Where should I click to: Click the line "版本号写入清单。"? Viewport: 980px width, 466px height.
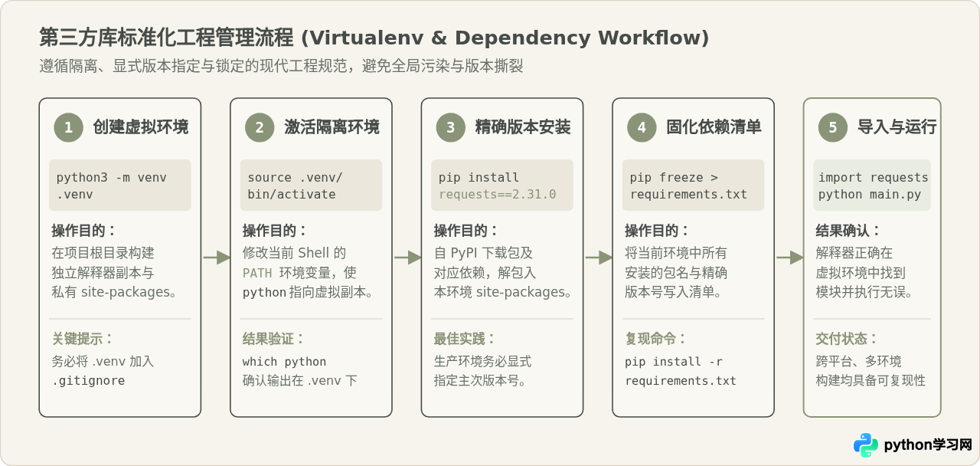pos(674,292)
